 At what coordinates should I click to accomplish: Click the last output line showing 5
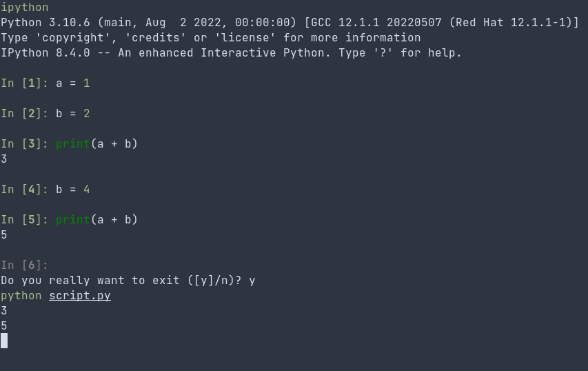pos(4,325)
